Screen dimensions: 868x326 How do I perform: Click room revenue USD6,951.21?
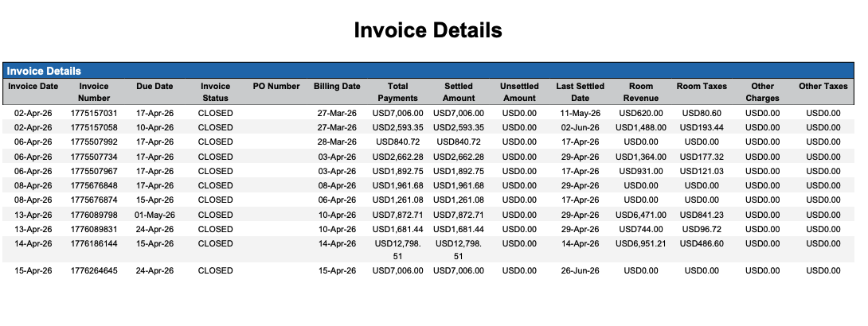coord(641,243)
